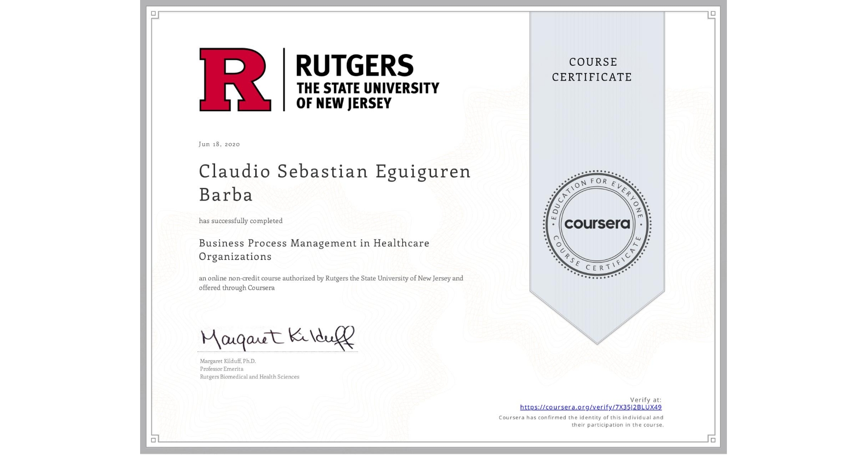Select the bottom-left corner decoration icon
This screenshot has height=455, width=868.
153,440
